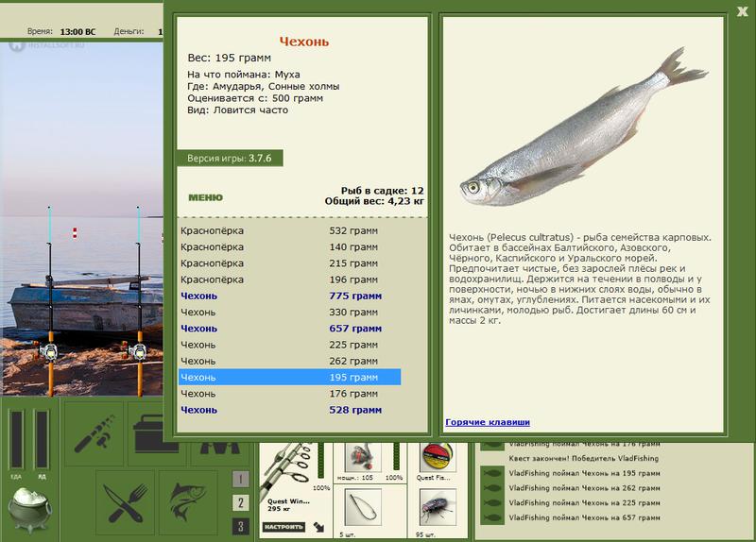Switch to rod slot 1
This screenshot has height=542, width=756.
(x=241, y=479)
